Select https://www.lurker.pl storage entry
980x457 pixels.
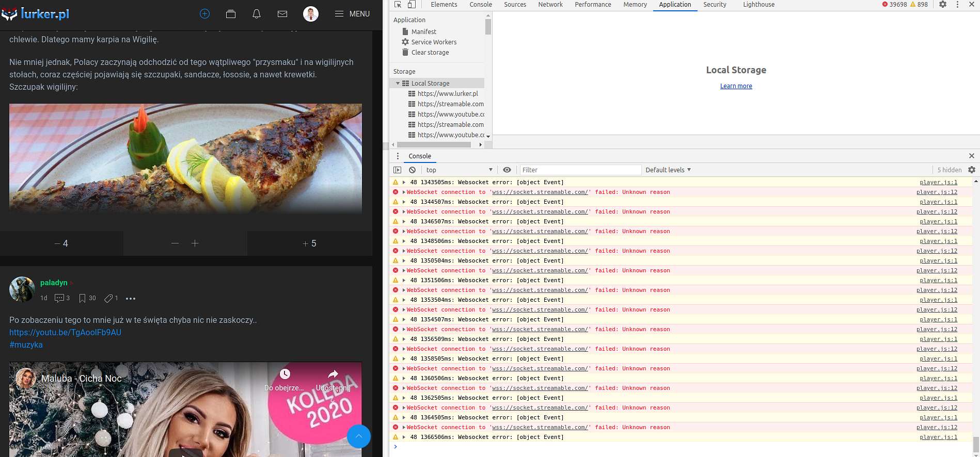click(x=448, y=93)
